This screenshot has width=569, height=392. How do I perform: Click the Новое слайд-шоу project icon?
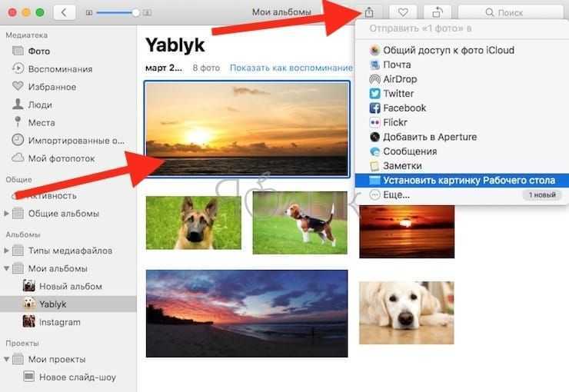point(29,377)
